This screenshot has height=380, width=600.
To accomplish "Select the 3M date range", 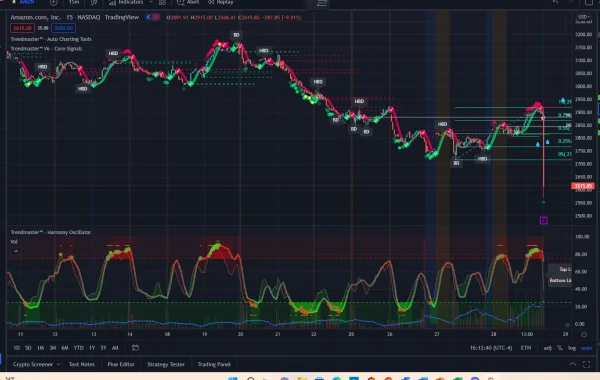I will (x=52, y=348).
